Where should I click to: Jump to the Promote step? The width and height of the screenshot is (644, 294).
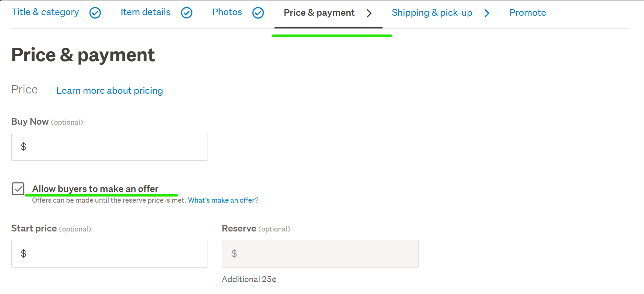[x=527, y=13]
